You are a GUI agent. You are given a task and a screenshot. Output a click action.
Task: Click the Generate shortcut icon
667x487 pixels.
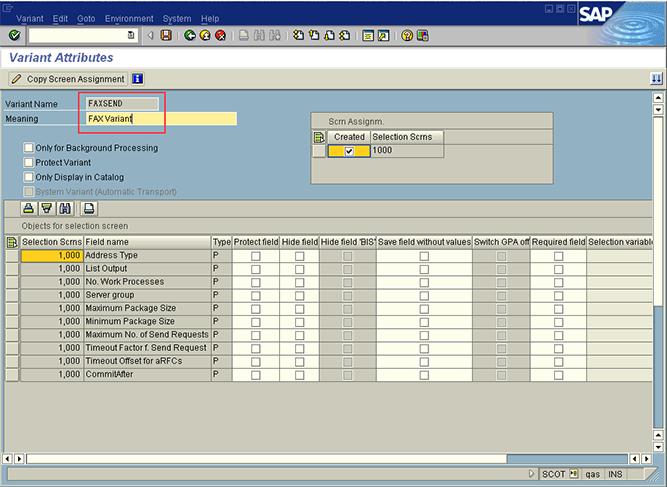(384, 35)
